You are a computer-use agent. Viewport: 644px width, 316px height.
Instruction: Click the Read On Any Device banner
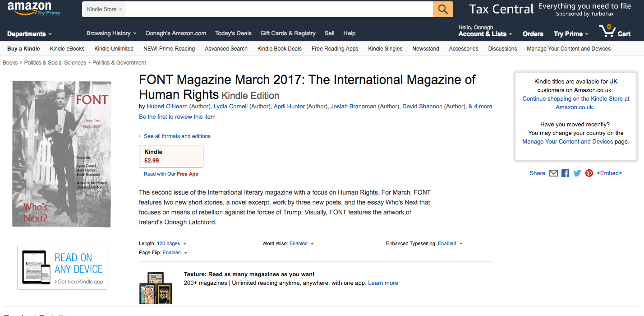(62, 267)
